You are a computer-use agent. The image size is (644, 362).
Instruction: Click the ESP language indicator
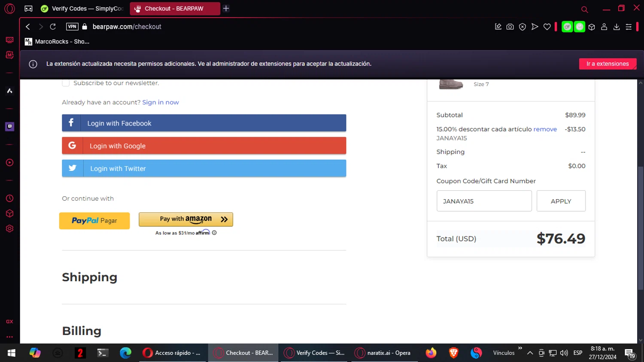coord(578,353)
